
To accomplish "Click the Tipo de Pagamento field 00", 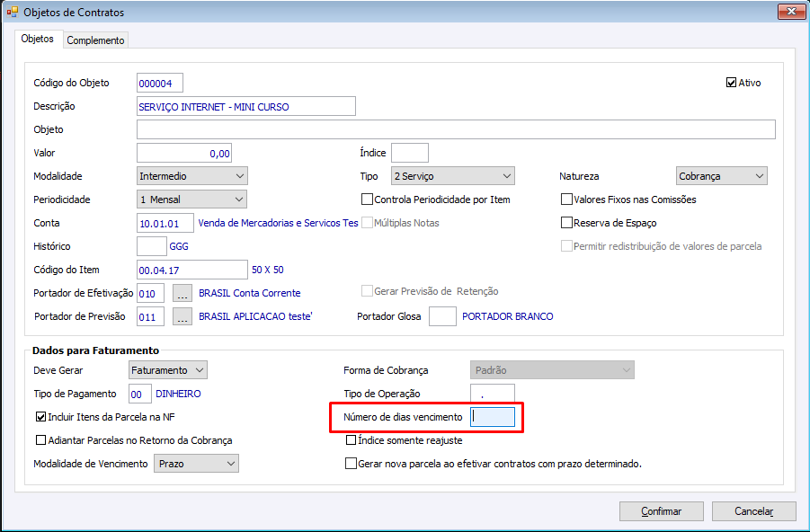I will coord(139,394).
